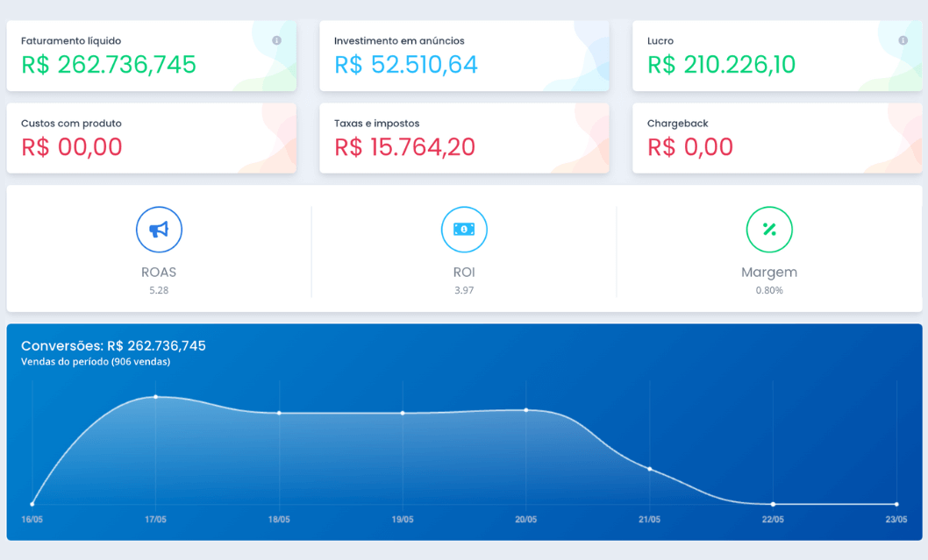The width and height of the screenshot is (928, 560).
Task: Click the Vendas do período (906 vendas) subtitle
Action: (x=96, y=362)
